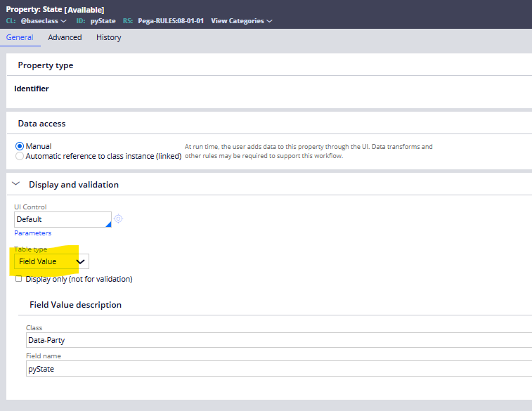Collapse the Display and validation section
The image size is (532, 411).
point(16,184)
